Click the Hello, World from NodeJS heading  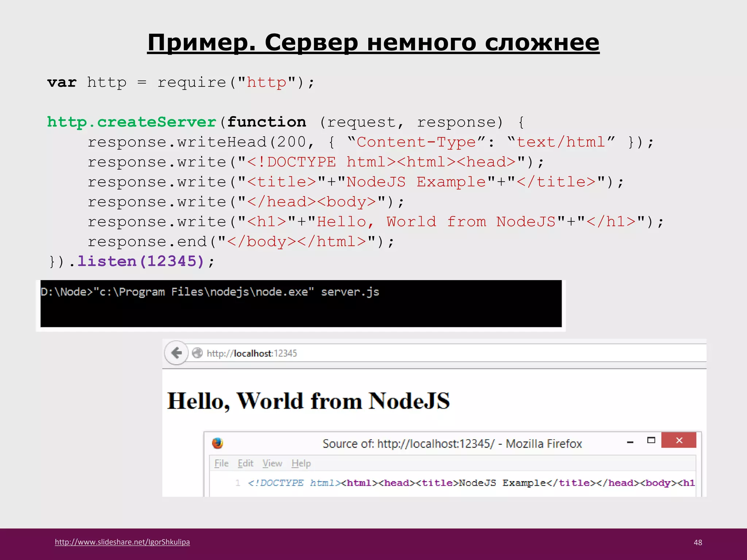click(x=308, y=401)
